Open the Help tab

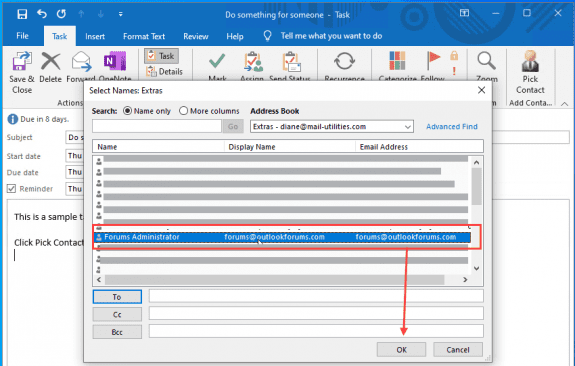(235, 36)
